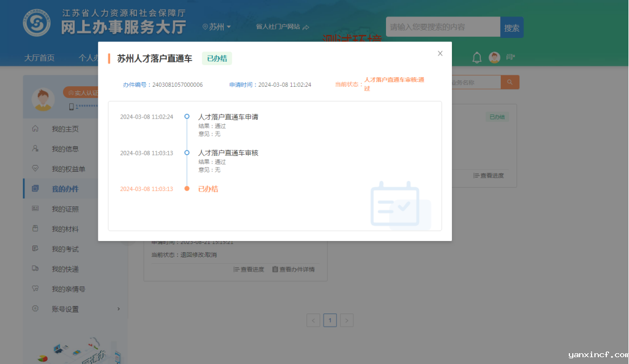Click the 我的证照 card icon

36,209
